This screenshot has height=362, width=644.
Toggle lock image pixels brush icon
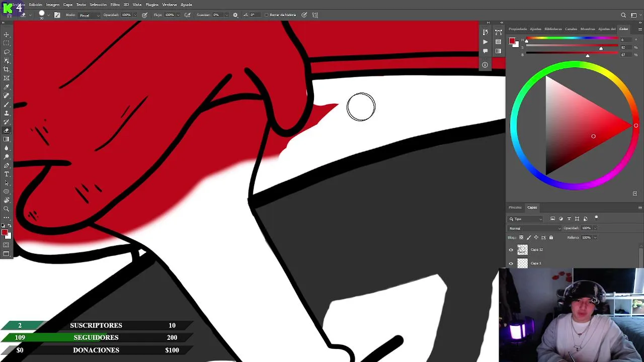pyautogui.click(x=529, y=237)
